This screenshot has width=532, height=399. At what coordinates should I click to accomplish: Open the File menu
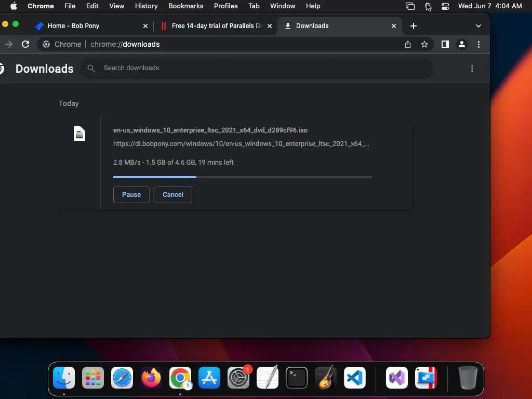(x=70, y=6)
